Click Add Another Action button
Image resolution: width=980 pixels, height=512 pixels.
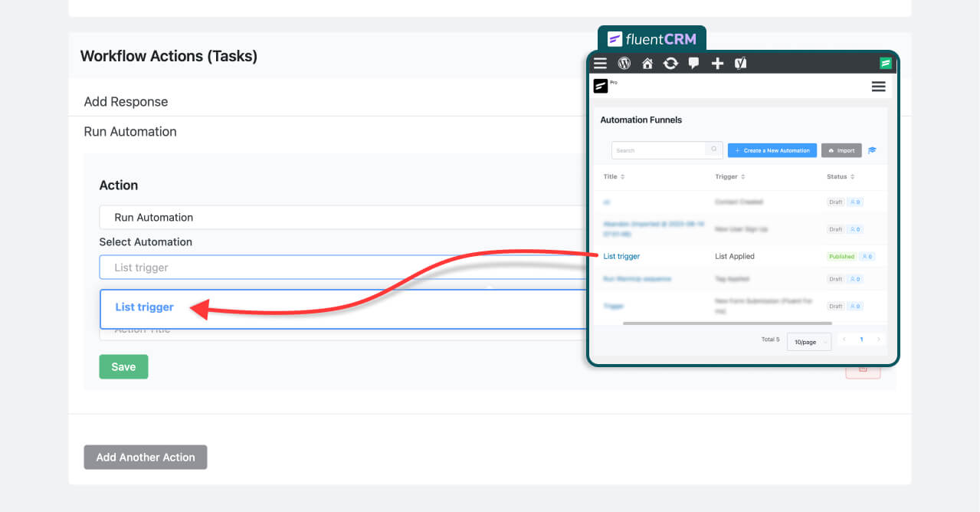point(146,457)
